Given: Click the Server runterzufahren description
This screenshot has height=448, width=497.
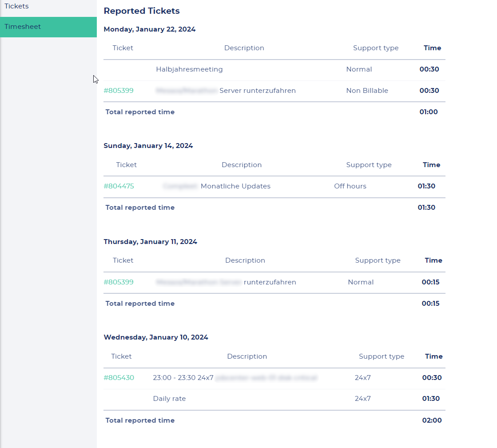Looking at the screenshot, I should click(x=258, y=90).
